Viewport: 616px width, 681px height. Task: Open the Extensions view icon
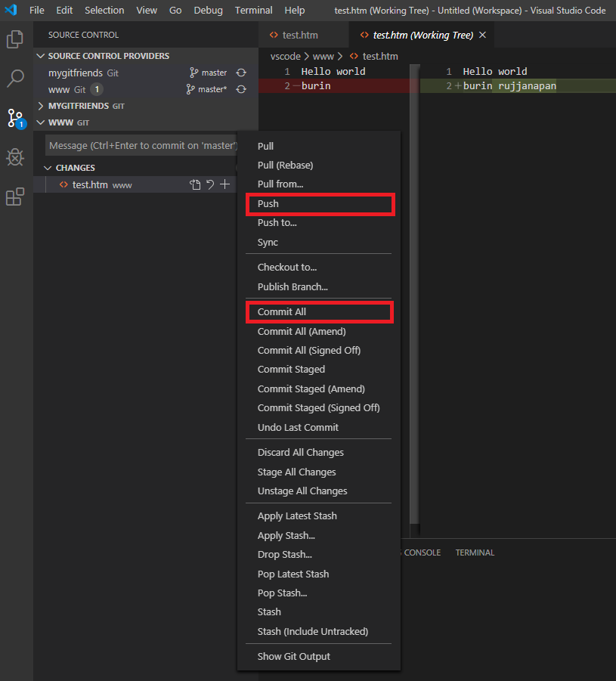pos(15,197)
